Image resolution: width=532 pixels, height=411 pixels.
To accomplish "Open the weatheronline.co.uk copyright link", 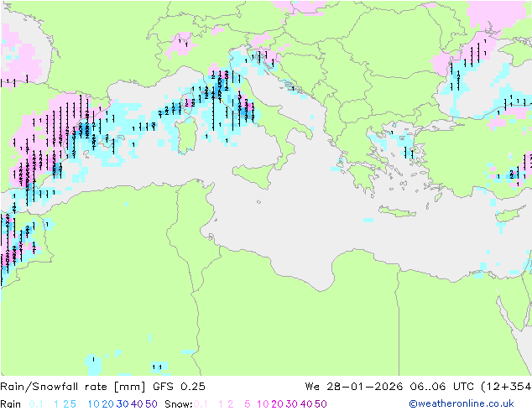I will (x=462, y=403).
